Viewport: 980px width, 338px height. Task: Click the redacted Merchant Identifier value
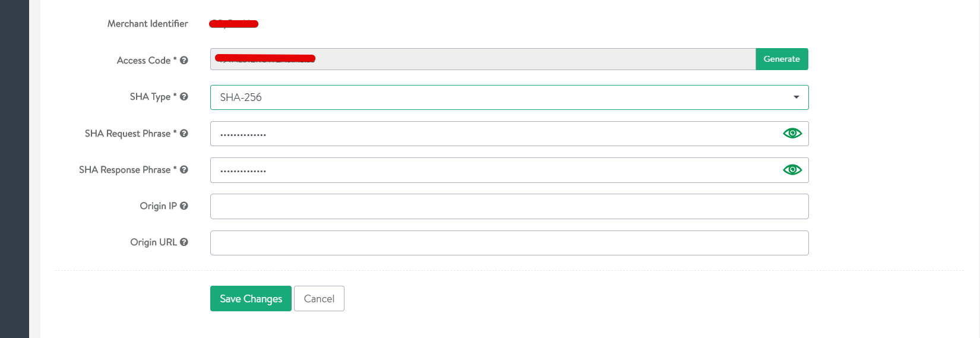coord(233,24)
